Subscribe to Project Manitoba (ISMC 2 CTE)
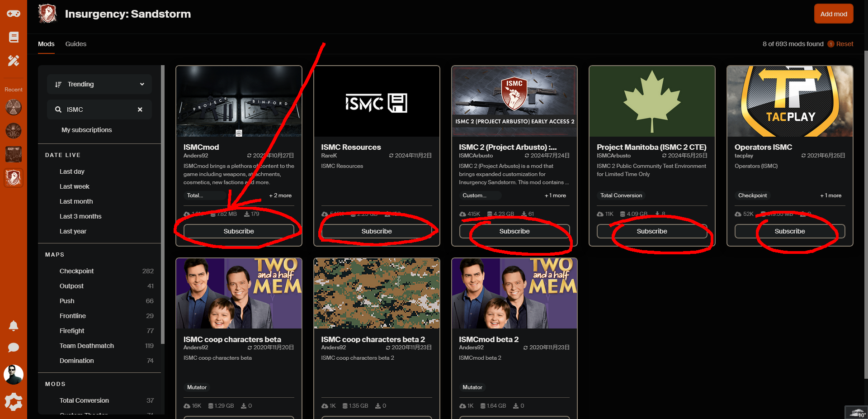Viewport: 868px width, 419px height. 652,231
